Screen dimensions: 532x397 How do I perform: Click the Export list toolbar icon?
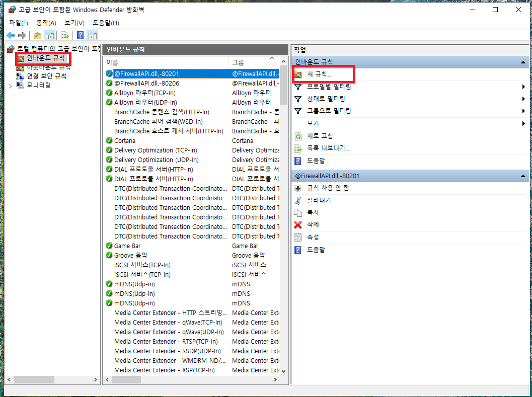[x=65, y=35]
